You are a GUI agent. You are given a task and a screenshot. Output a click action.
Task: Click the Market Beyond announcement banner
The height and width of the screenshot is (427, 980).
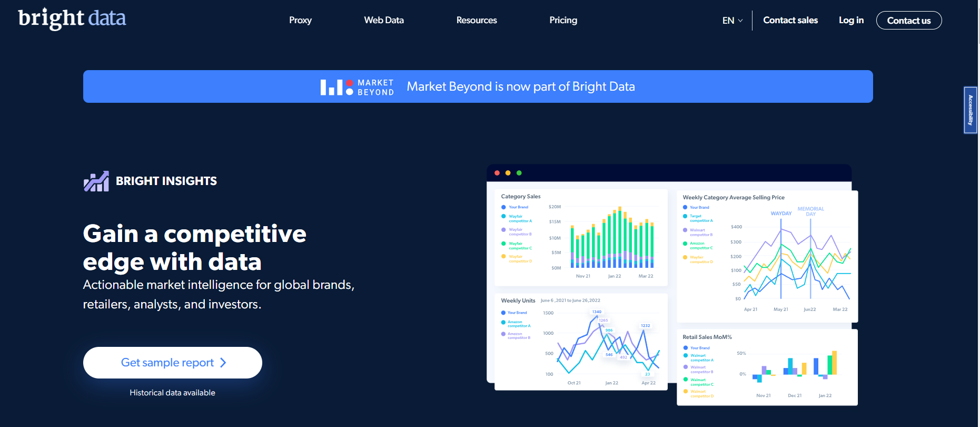[x=478, y=86]
